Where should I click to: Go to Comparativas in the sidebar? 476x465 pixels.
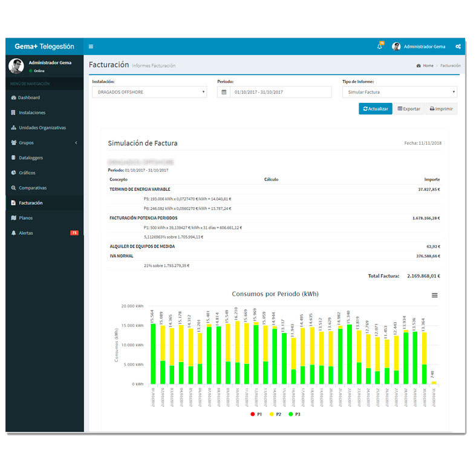click(32, 188)
